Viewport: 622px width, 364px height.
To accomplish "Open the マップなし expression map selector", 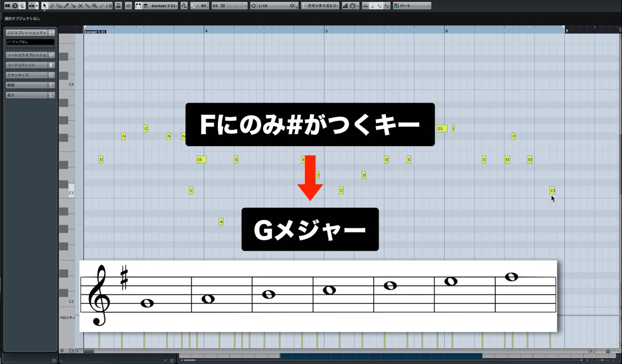I will (30, 42).
